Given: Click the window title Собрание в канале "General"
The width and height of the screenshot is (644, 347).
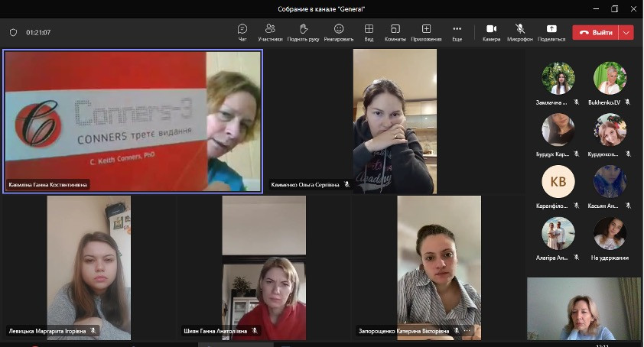Looking at the screenshot, I should [321, 9].
